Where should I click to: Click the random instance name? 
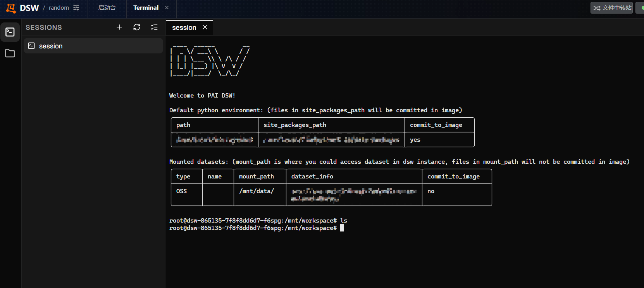point(59,8)
